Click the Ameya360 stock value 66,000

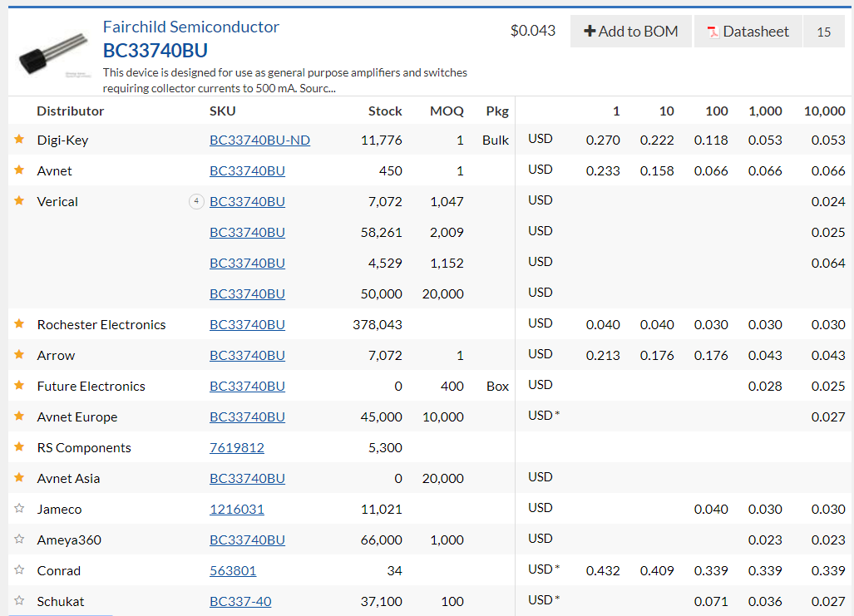tap(381, 540)
